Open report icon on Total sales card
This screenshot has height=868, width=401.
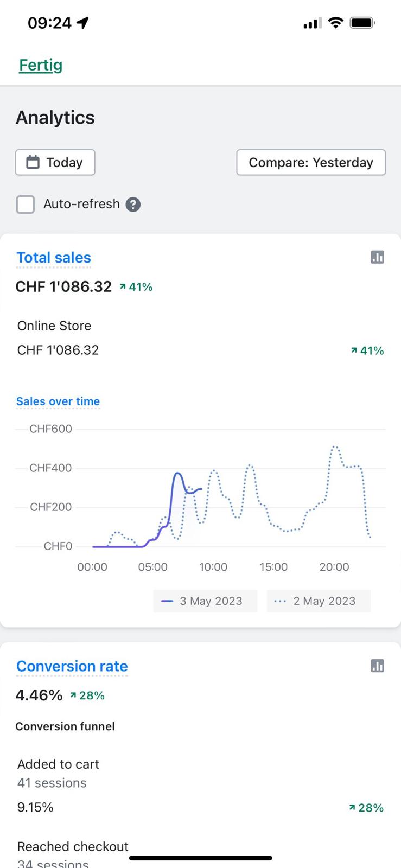click(x=377, y=257)
